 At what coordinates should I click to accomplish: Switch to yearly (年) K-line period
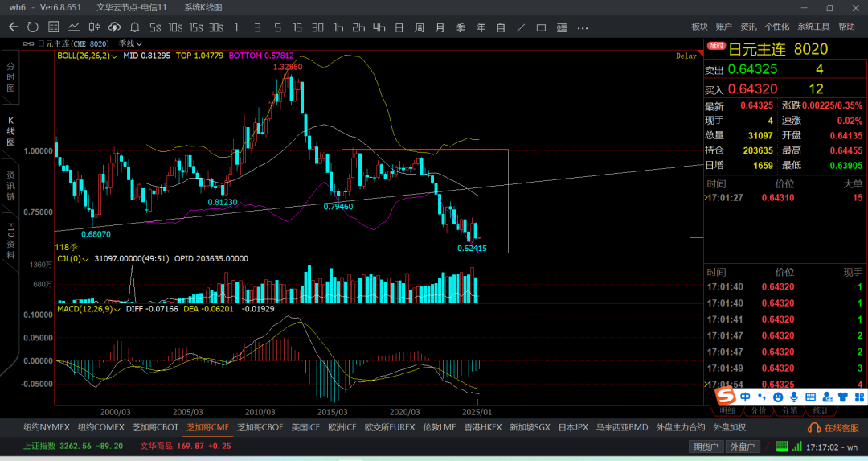tap(481, 27)
